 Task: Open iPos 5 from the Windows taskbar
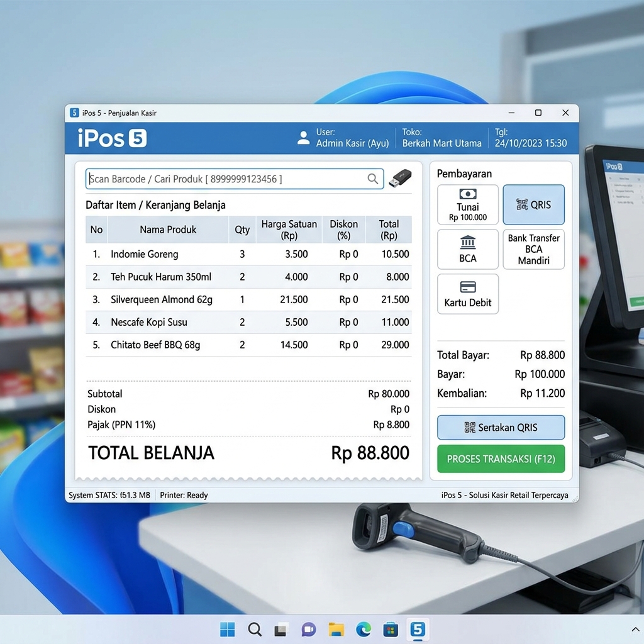[418, 629]
